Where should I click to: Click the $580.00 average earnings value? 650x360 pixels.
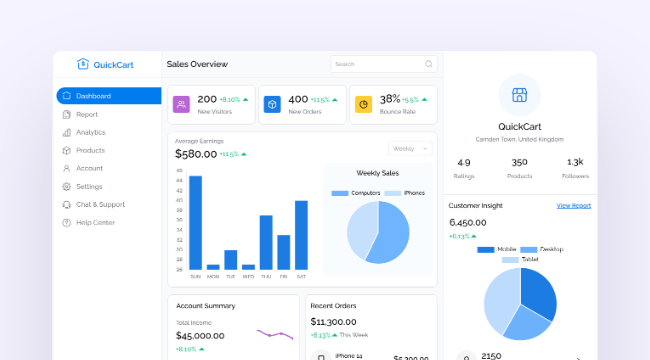tap(196, 154)
